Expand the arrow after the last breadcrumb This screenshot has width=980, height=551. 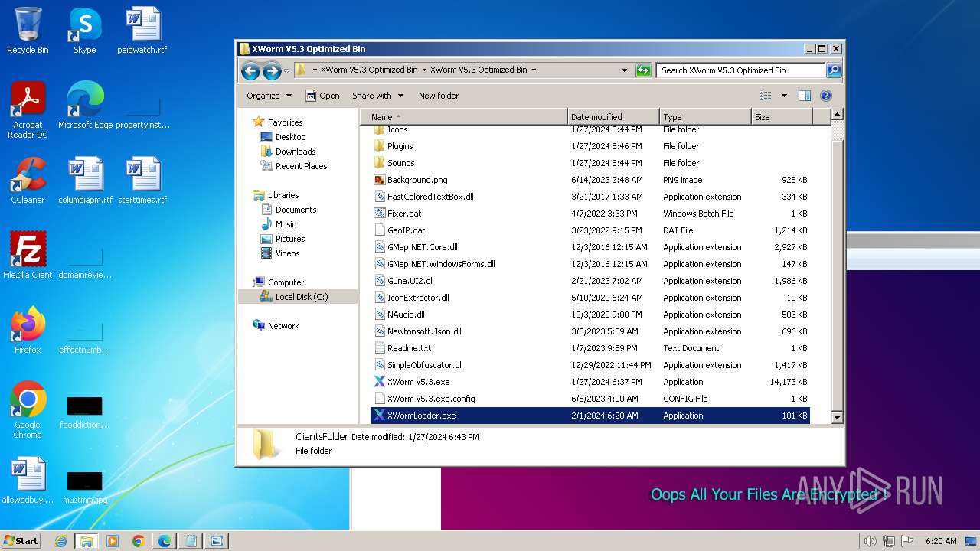tap(534, 70)
